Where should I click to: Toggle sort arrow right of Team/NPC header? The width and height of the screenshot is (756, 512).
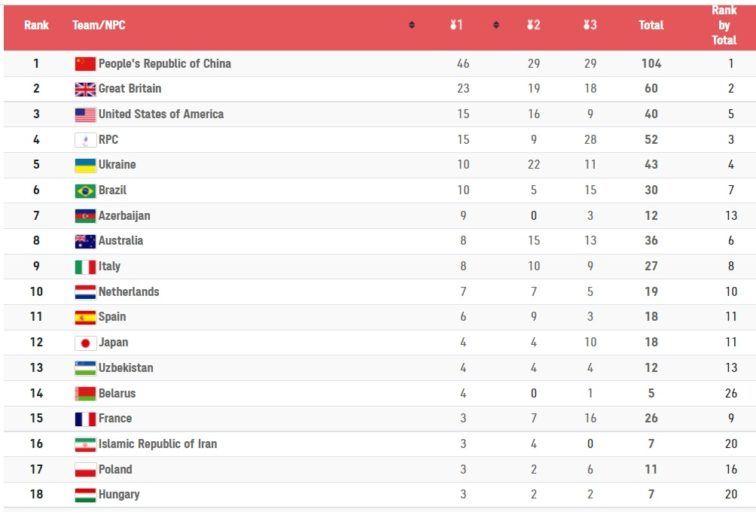pyautogui.click(x=412, y=25)
